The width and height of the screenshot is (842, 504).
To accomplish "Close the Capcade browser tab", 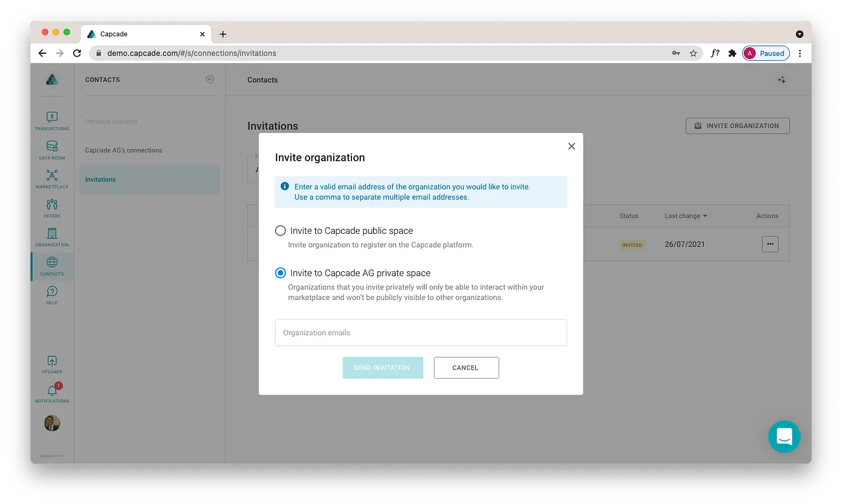I will 202,34.
